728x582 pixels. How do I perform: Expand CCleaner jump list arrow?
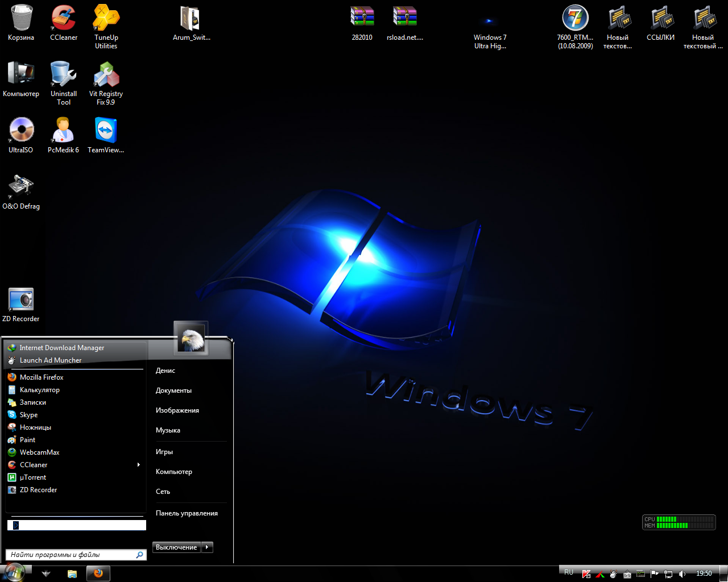(x=139, y=465)
